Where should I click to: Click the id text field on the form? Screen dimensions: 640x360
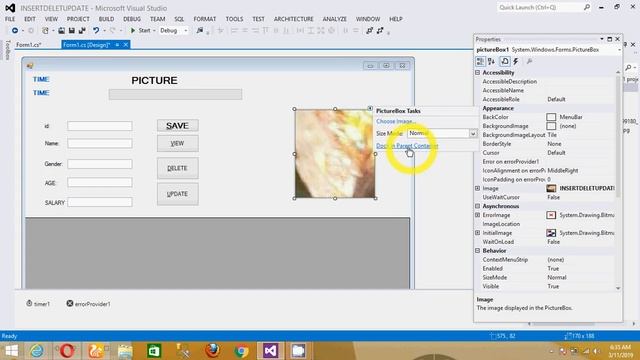point(100,126)
